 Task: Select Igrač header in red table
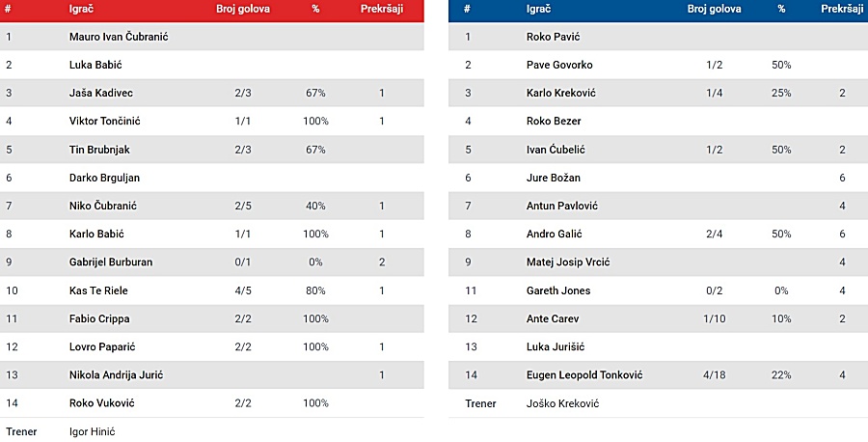tap(81, 9)
